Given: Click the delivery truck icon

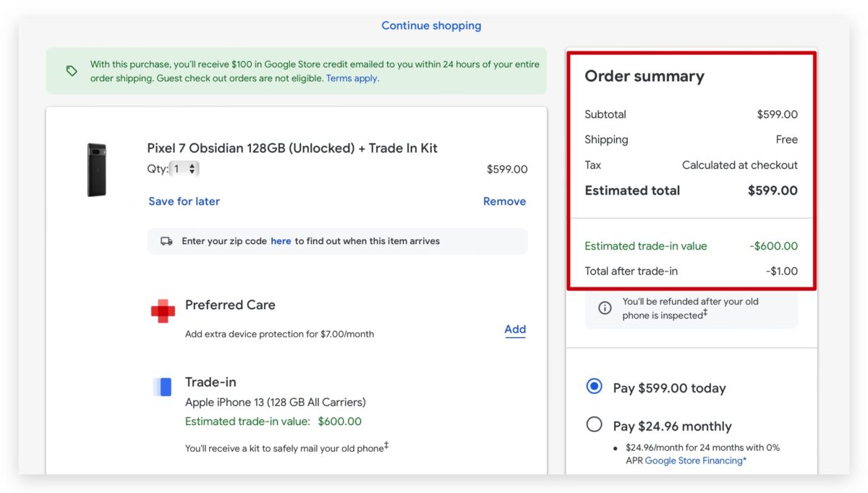Looking at the screenshot, I should tap(166, 241).
